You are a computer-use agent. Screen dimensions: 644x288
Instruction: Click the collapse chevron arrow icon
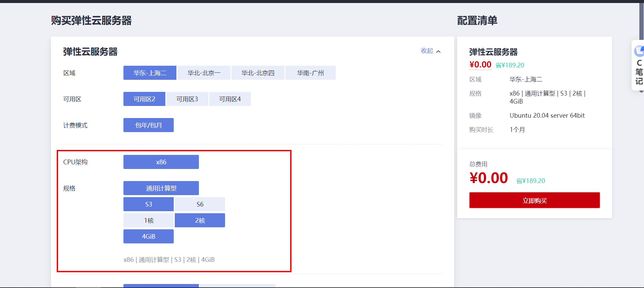(438, 51)
